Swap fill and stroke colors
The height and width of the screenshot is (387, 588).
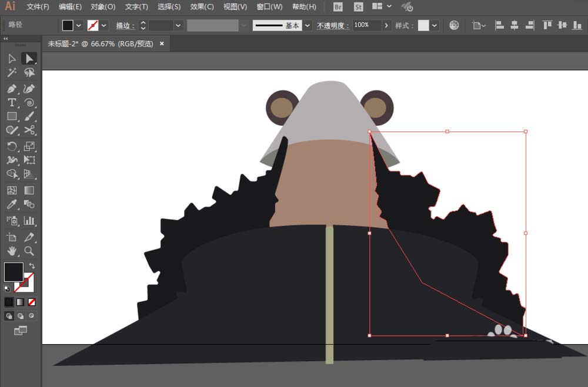click(32, 266)
